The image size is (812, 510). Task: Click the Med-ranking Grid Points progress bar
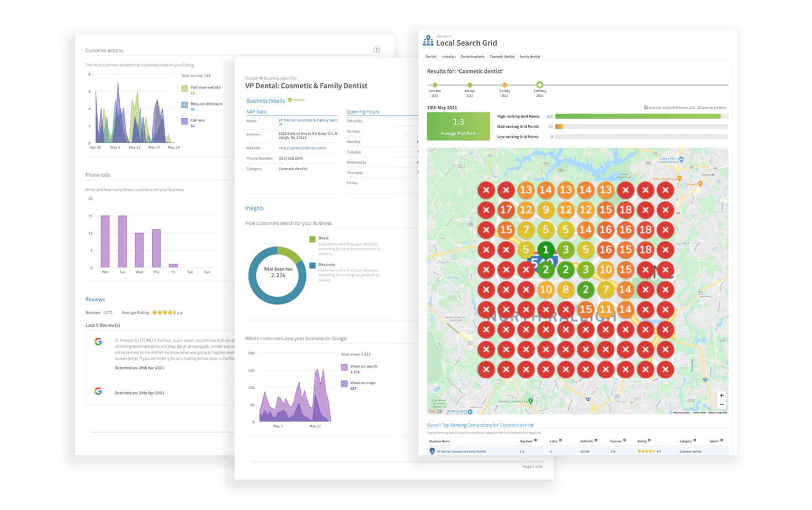[641, 127]
